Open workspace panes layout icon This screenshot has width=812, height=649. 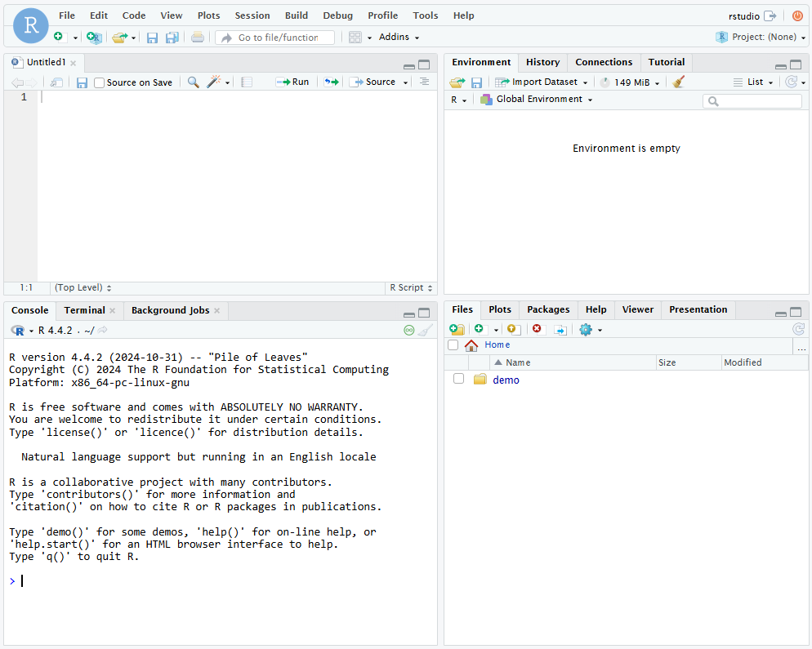coord(355,38)
